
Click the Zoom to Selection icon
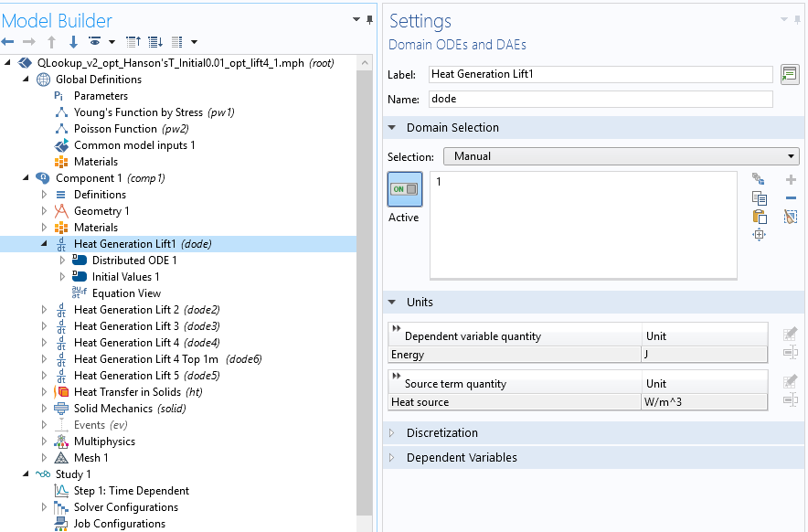[x=759, y=235]
